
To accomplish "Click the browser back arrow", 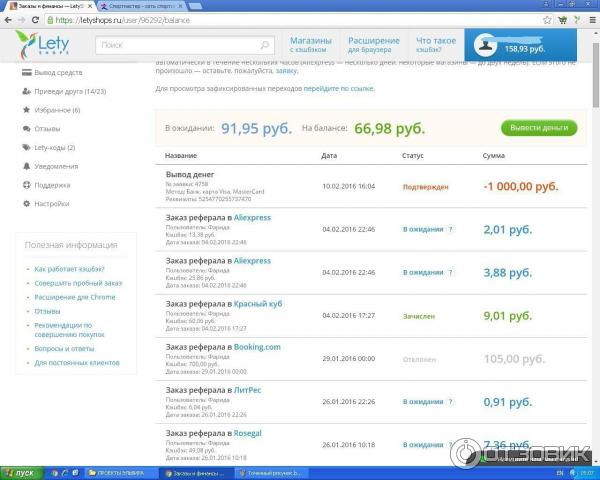I will pyautogui.click(x=8, y=20).
